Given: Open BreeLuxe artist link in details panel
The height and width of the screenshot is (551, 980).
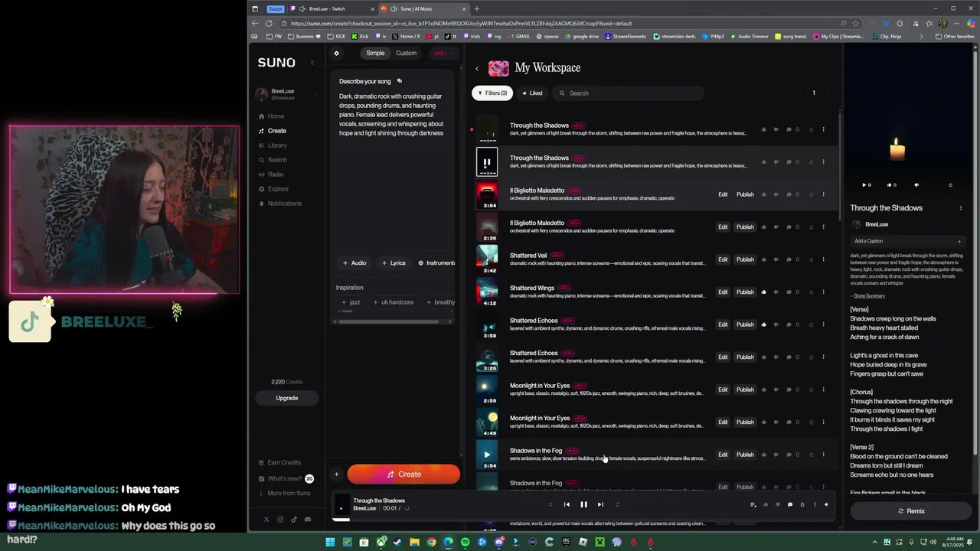Looking at the screenshot, I should click(877, 225).
